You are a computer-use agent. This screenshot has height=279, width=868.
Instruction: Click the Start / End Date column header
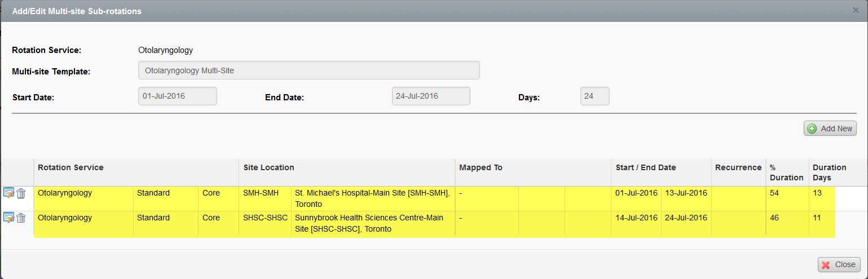coord(646,167)
